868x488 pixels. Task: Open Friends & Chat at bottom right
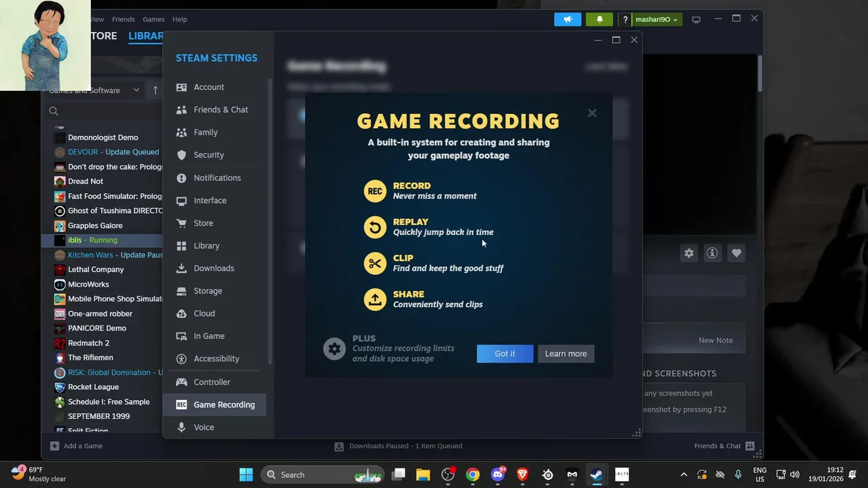click(x=724, y=446)
